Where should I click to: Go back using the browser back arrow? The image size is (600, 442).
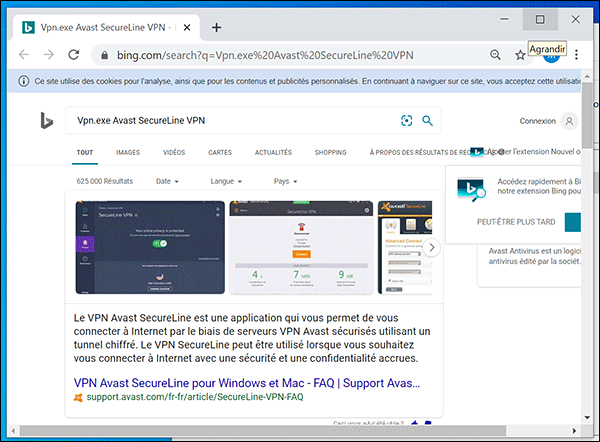click(24, 55)
